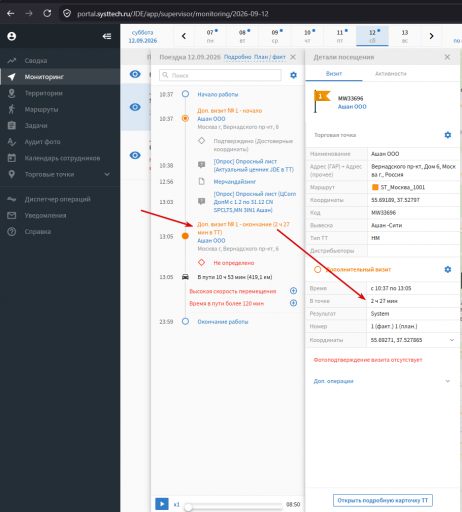462x512 pixels.
Task: Click the Задачи clipboard icon
Action: 12,125
